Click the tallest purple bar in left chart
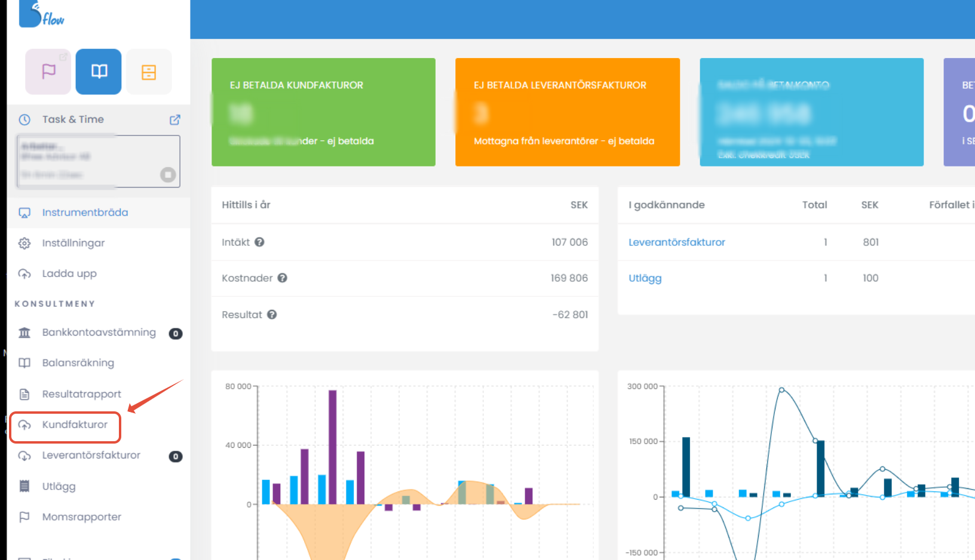Screen dimensions: 975x560 [x=333, y=447]
